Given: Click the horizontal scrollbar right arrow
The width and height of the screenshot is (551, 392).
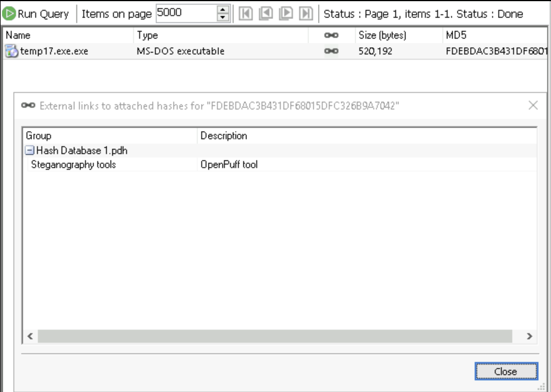Looking at the screenshot, I should tap(529, 336).
